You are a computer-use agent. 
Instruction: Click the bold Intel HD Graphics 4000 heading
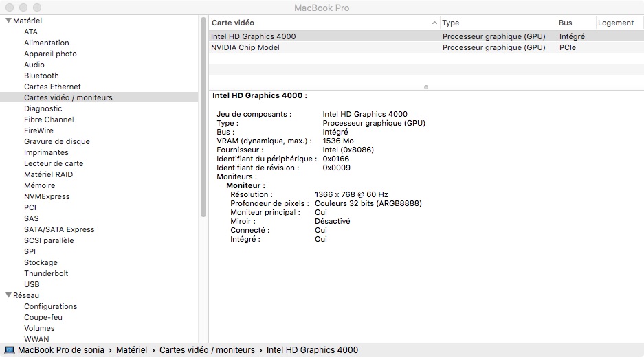tap(260, 95)
